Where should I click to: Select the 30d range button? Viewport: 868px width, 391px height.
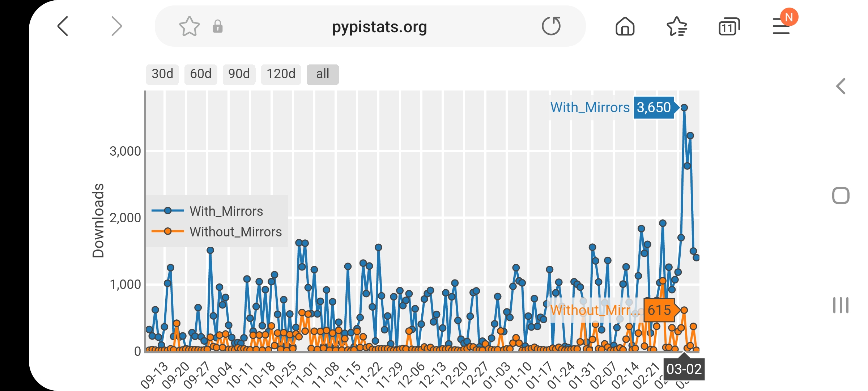click(x=162, y=74)
